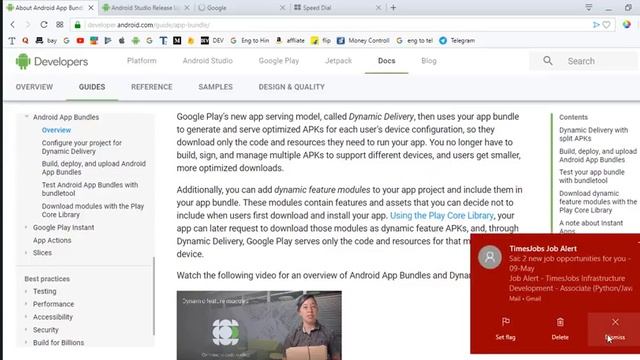Click the green padlock security icon
The width and height of the screenshot is (640, 360).
78,25
